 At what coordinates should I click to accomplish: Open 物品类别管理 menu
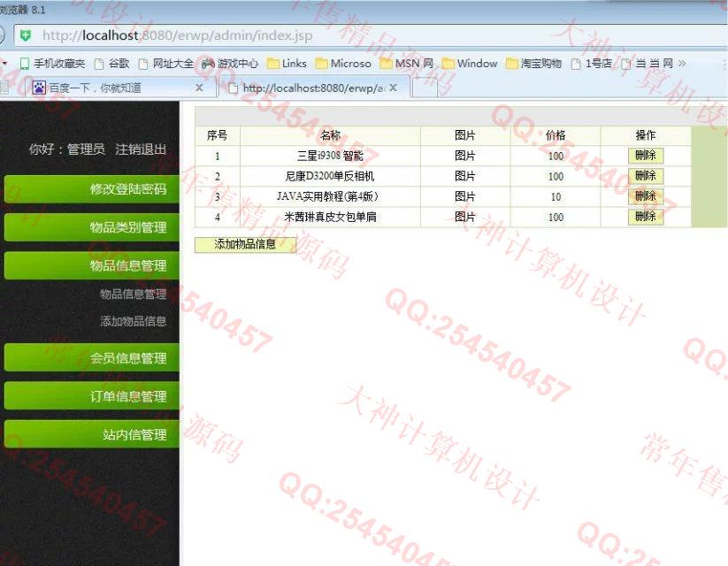tap(91, 227)
